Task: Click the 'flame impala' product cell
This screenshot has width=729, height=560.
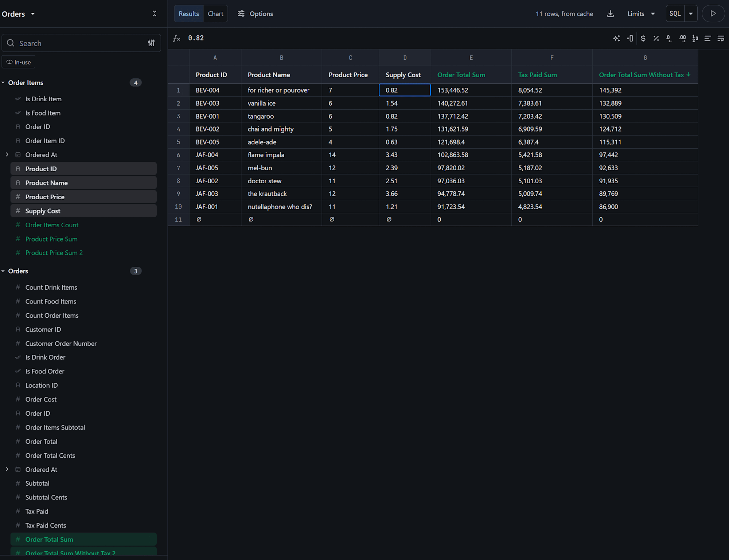Action: click(x=281, y=155)
